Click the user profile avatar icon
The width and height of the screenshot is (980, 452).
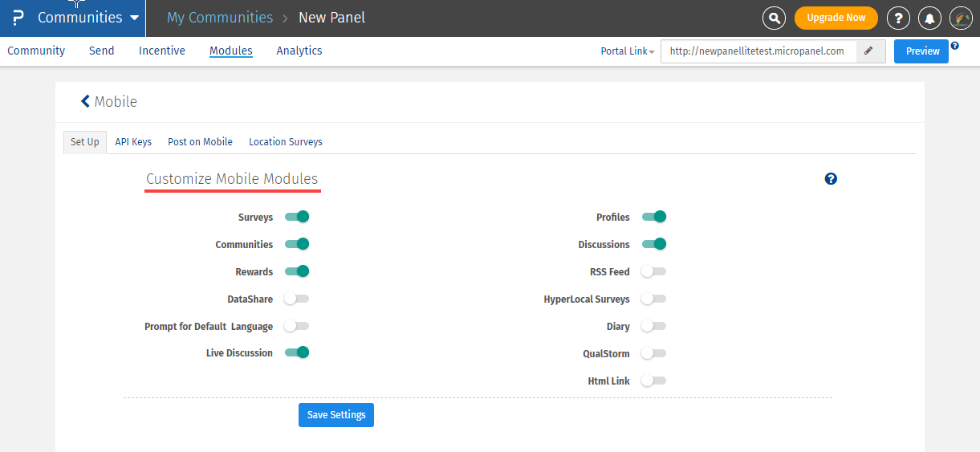[961, 18]
